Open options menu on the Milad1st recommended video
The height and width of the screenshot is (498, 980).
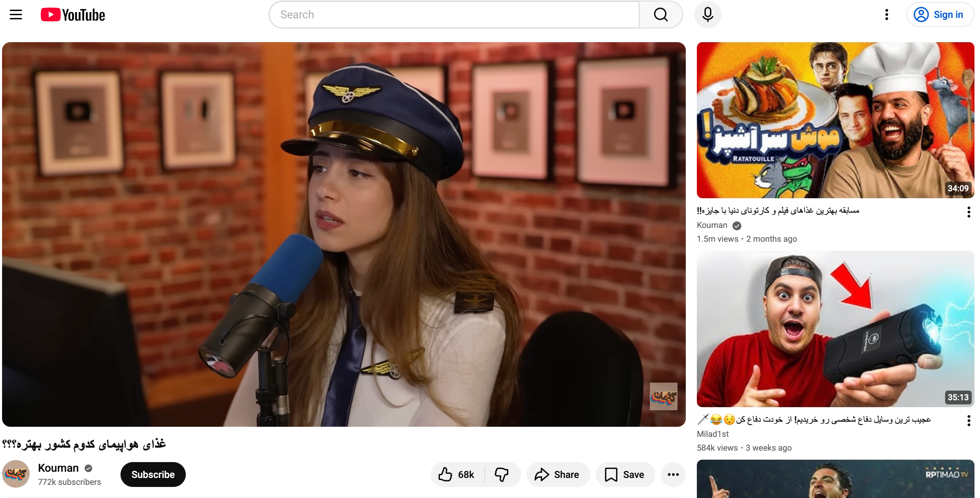click(x=969, y=420)
